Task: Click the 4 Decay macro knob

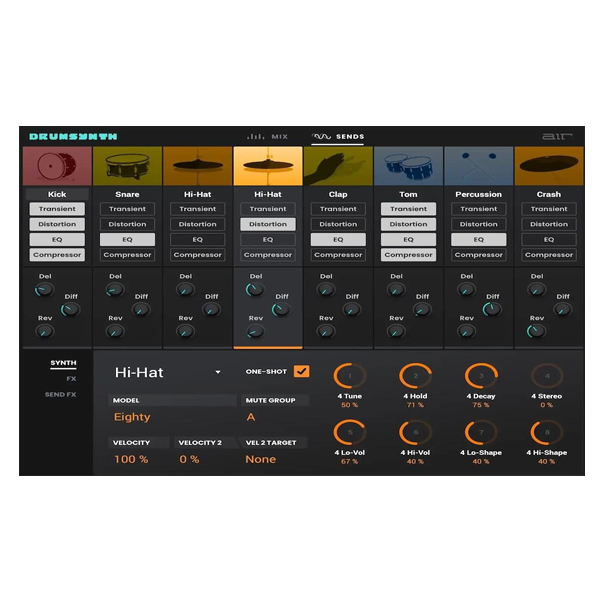Action: 481,376
